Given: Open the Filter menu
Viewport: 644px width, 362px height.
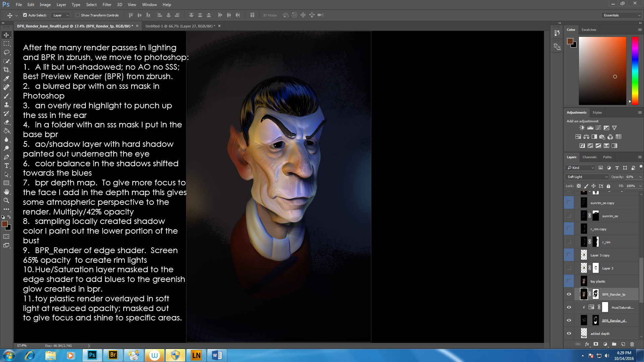Looking at the screenshot, I should [x=107, y=5].
